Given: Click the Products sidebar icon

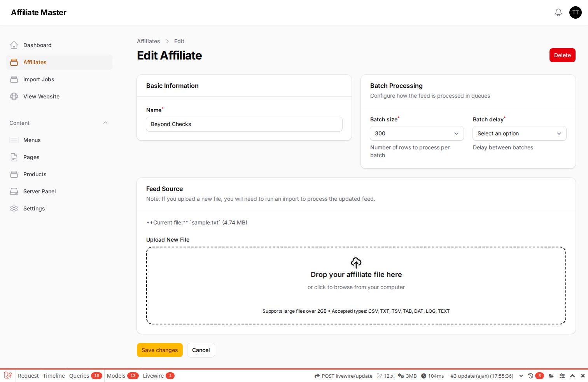Looking at the screenshot, I should 14,174.
